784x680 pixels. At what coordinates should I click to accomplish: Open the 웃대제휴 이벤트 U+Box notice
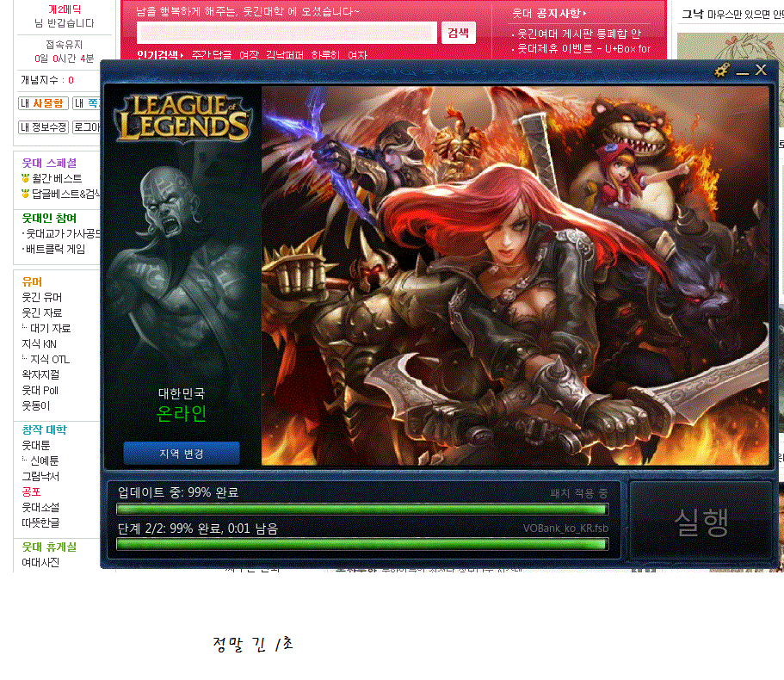click(583, 48)
